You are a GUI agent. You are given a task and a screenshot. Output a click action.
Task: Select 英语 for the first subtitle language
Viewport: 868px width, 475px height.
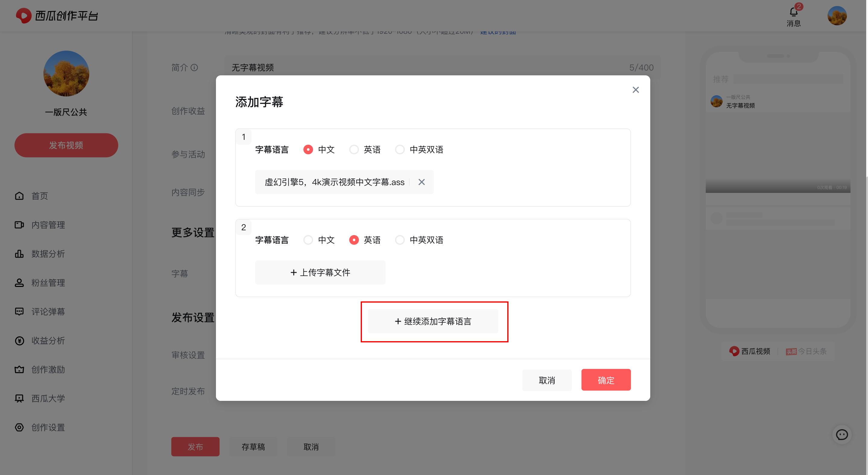[354, 149]
